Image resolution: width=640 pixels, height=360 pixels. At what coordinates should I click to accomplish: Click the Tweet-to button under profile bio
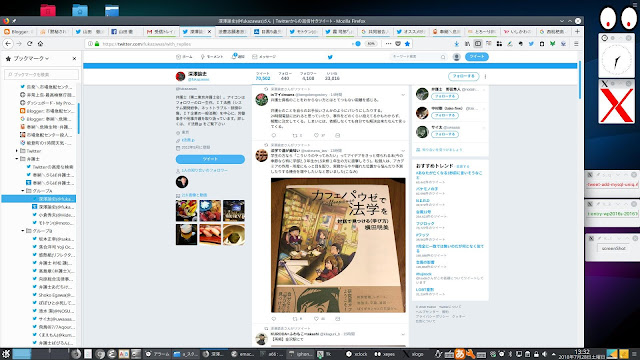click(210, 159)
